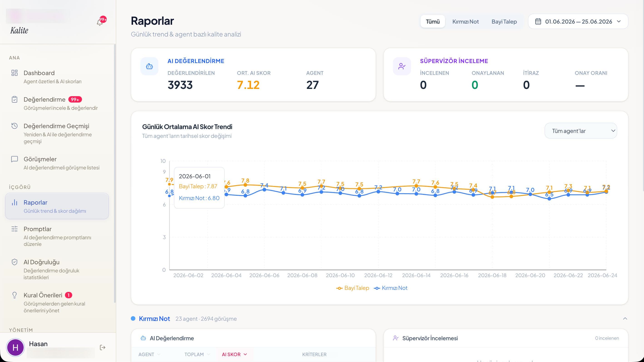Click the 99+ badge beside Değerlendirme
The image size is (644, 362).
point(75,99)
